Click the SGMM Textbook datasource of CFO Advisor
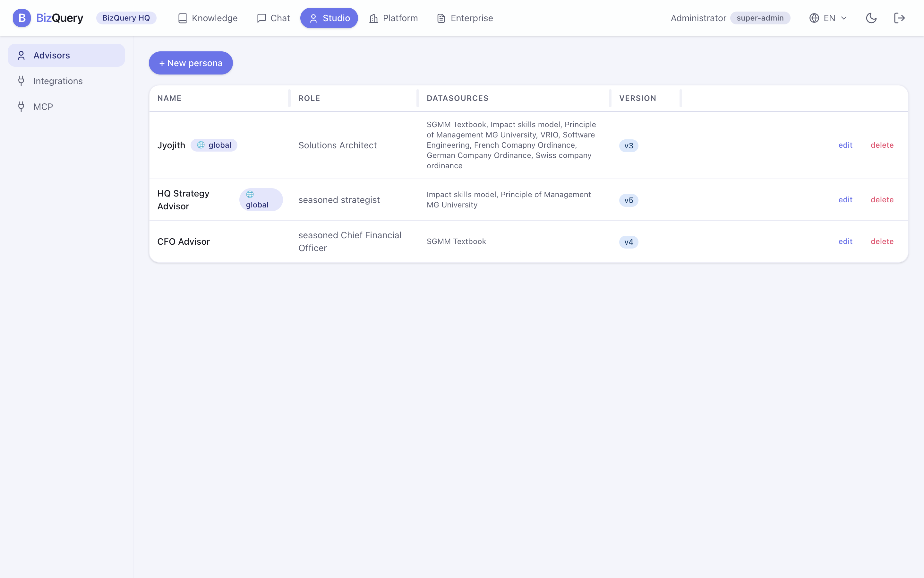The image size is (924, 578). coord(456,241)
